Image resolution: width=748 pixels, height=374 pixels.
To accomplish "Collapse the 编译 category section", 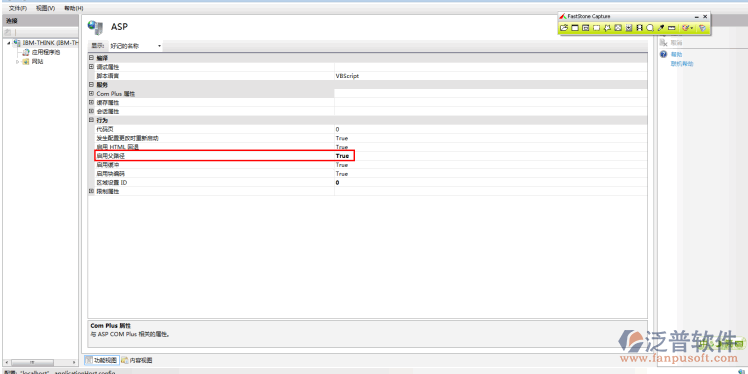I will point(91,58).
